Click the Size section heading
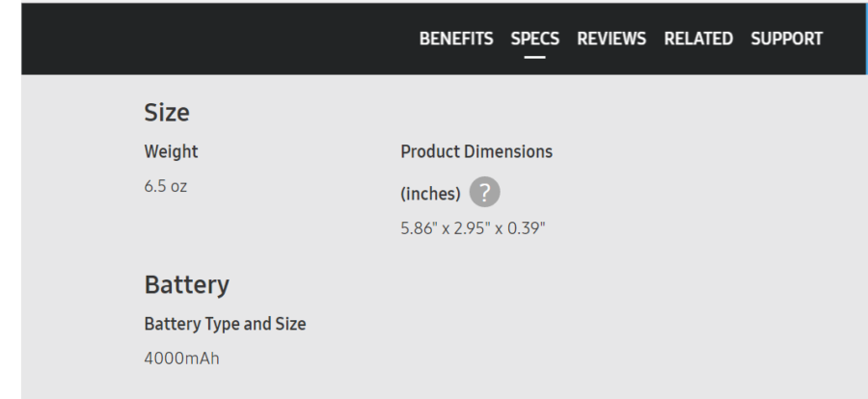This screenshot has width=868, height=399. point(166,114)
